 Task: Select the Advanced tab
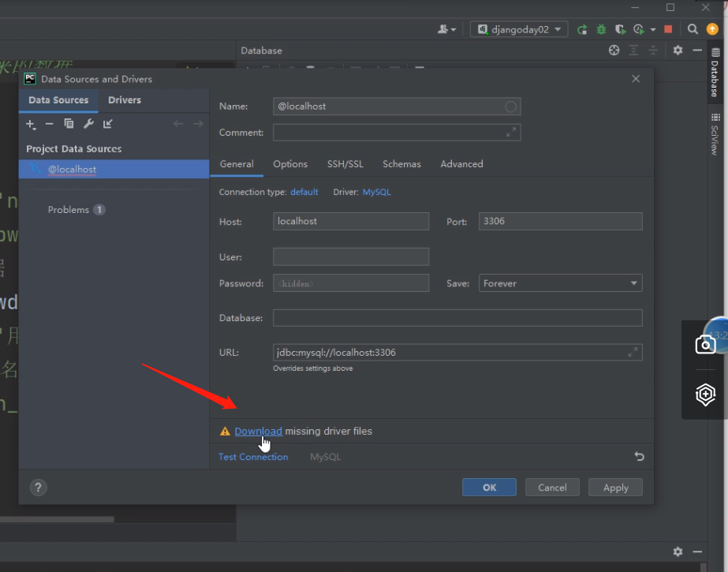pyautogui.click(x=461, y=164)
